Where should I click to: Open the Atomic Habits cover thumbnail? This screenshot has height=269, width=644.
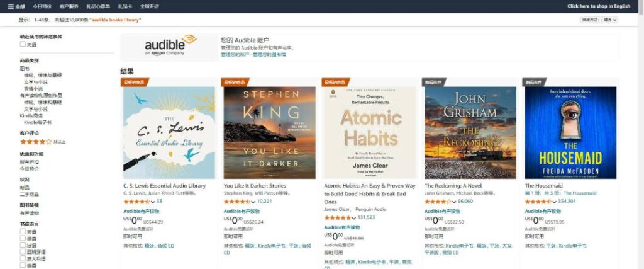(x=370, y=132)
